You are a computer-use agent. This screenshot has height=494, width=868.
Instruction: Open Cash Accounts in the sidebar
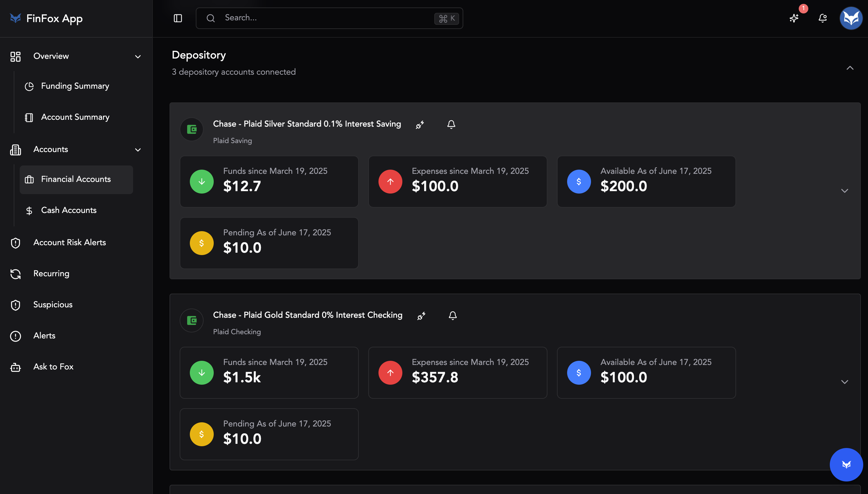(x=76, y=210)
